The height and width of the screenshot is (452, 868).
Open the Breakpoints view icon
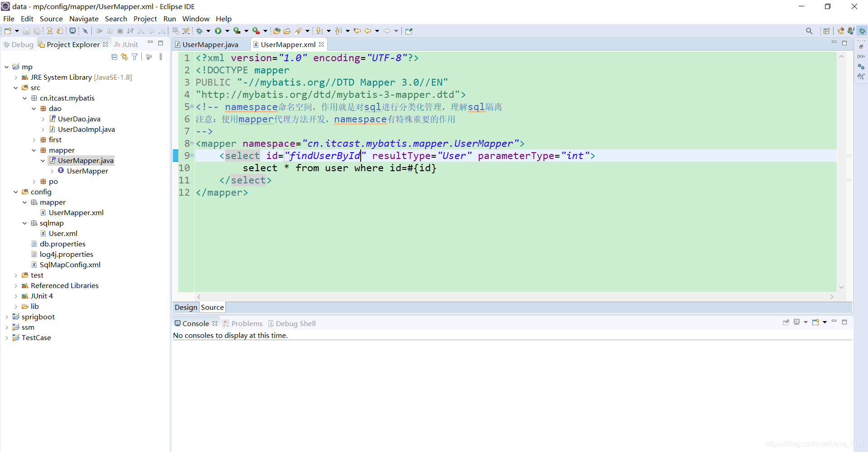[x=861, y=67]
